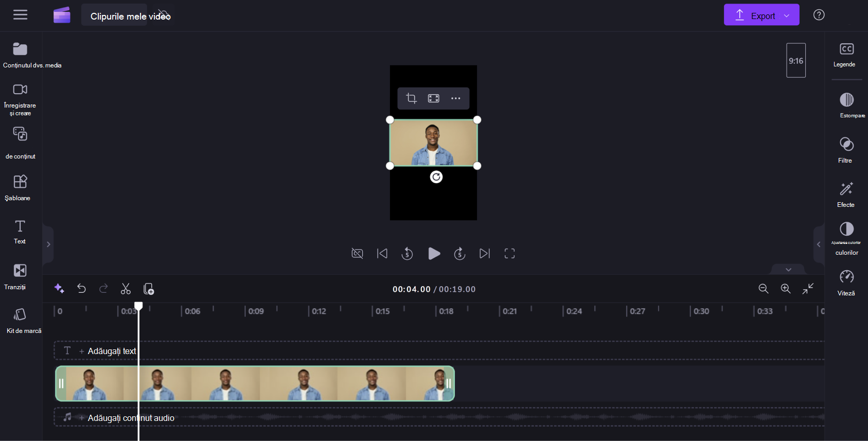Split the clip with scissors tool
Image resolution: width=868 pixels, height=441 pixels.
(126, 289)
